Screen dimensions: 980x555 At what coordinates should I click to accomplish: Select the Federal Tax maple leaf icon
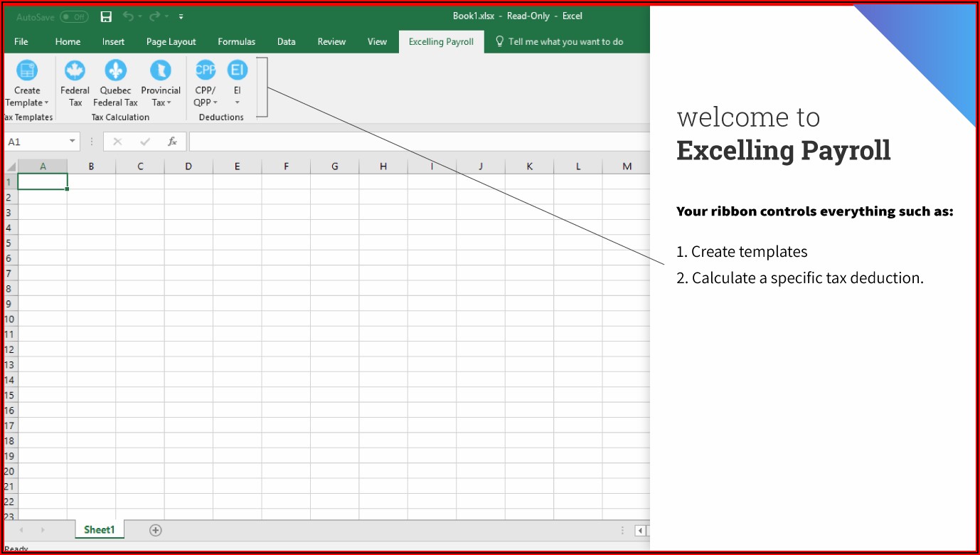click(x=75, y=70)
